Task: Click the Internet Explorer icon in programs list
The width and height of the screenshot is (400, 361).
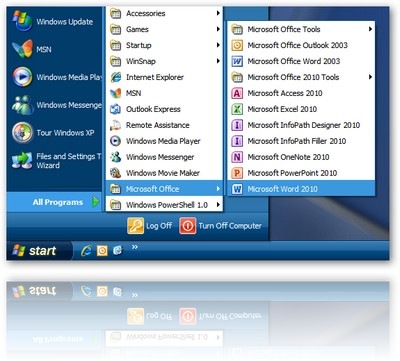Action: [116, 77]
